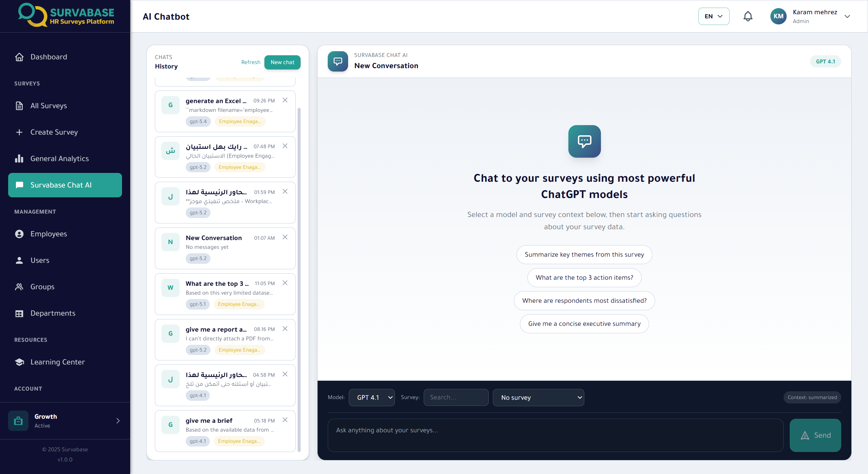Viewport: 868px width, 474px height.
Task: Open the EN language dropdown
Action: 714,16
